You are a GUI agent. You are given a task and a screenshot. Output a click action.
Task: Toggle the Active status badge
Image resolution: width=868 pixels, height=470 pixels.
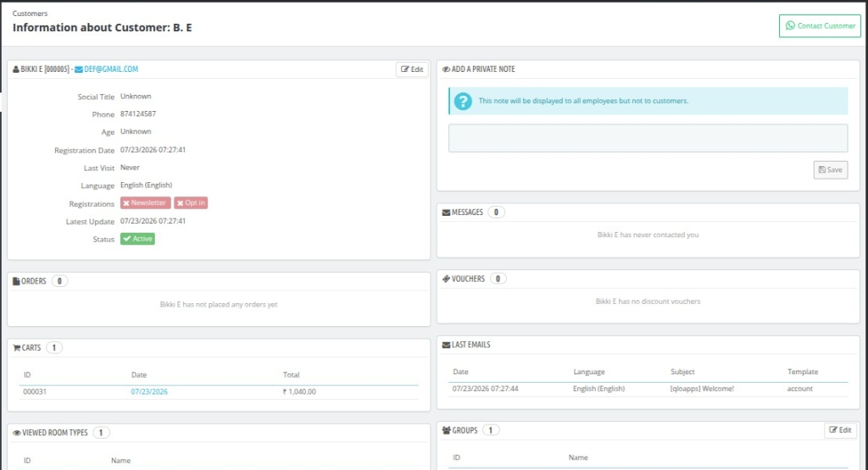pyautogui.click(x=138, y=239)
